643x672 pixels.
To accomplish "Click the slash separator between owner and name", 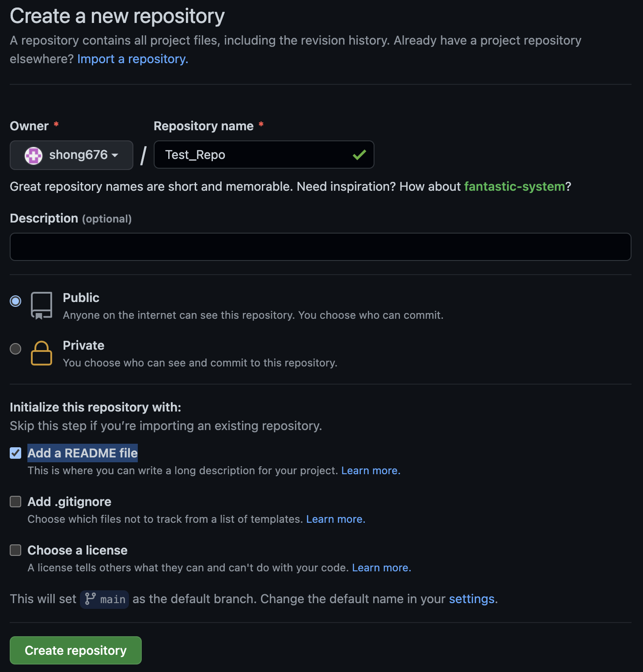I will pos(143,155).
